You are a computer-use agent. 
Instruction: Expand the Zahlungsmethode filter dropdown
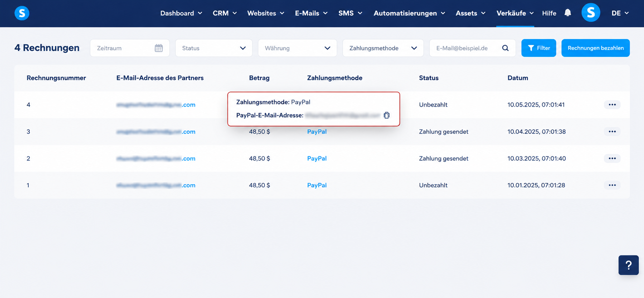tap(383, 48)
